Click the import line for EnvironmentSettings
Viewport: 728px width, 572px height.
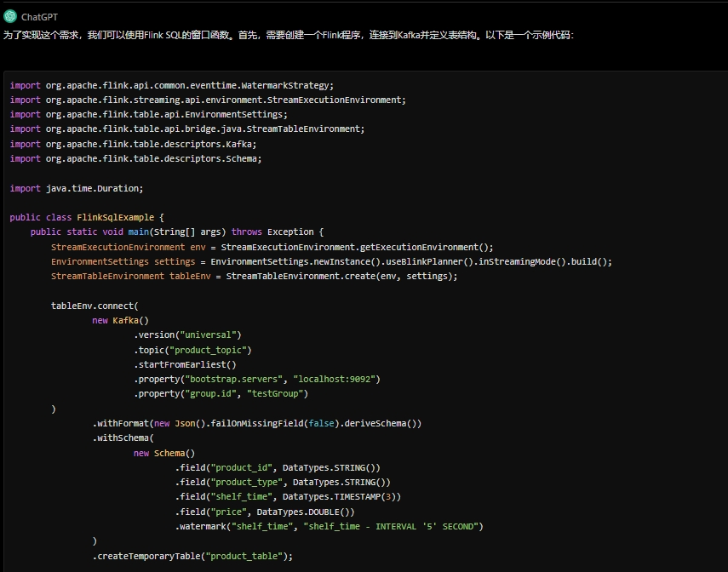[x=148, y=114]
